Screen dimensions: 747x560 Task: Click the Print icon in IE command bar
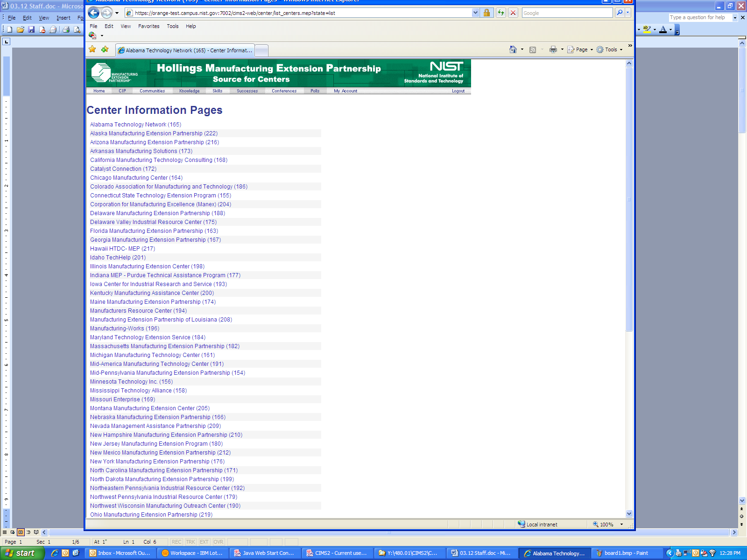coord(553,49)
